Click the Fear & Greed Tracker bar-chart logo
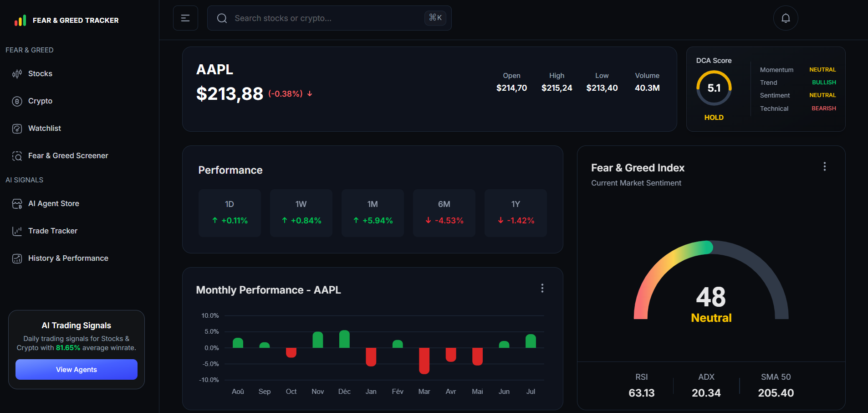Viewport: 868px width, 413px height. coord(20,20)
